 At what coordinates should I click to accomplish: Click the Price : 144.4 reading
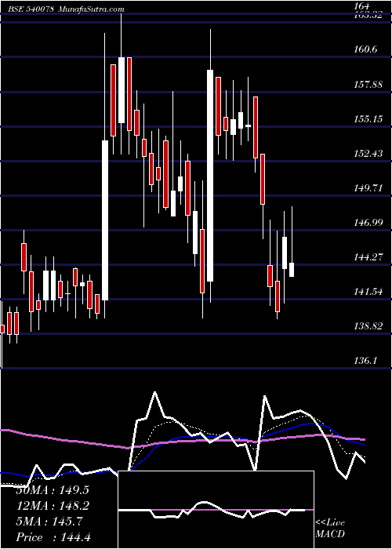click(53, 537)
